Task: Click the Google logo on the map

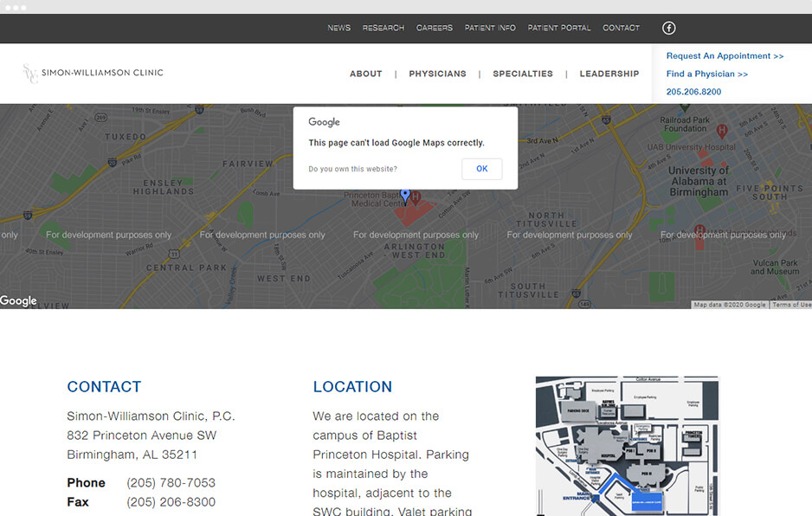Action: (x=19, y=301)
